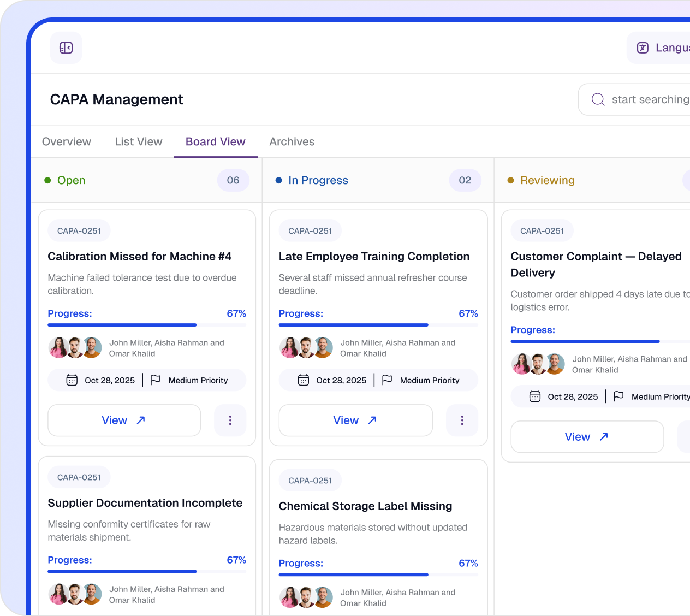Click the In Progress blue status dot
The width and height of the screenshot is (690, 616).
click(279, 180)
